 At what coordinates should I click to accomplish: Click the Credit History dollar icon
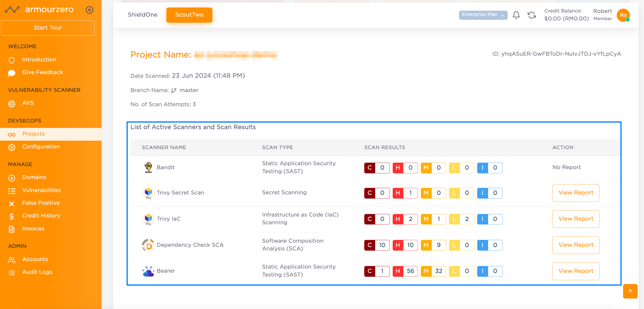12,216
